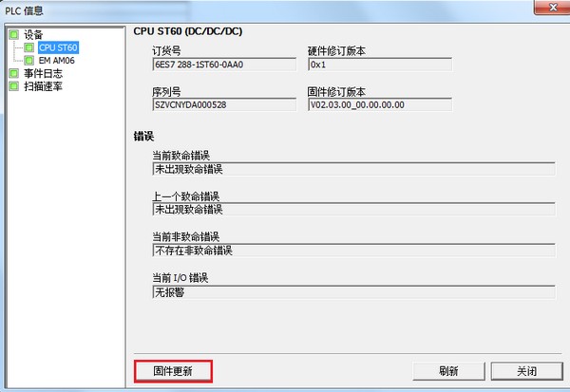Image resolution: width=570 pixels, height=392 pixels.
Task: Click the 固件更新 firmware update button
Action: point(173,371)
